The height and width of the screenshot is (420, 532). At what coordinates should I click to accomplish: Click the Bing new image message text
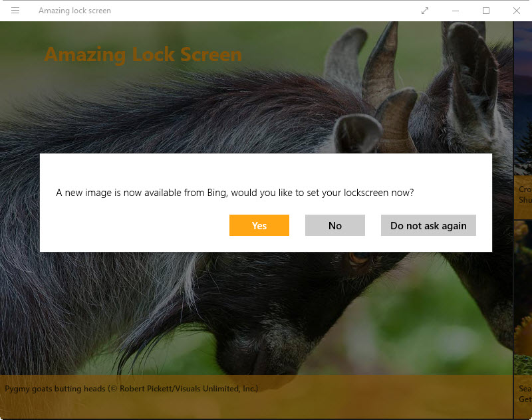click(234, 193)
